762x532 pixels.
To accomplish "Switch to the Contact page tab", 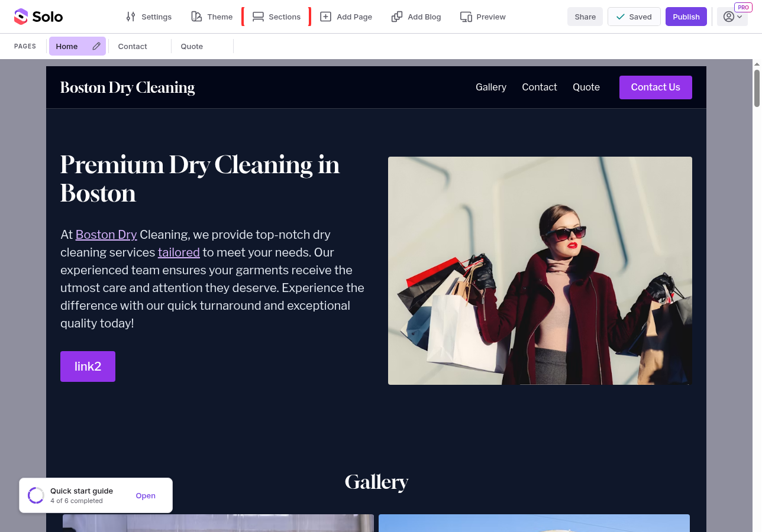I will coord(133,46).
